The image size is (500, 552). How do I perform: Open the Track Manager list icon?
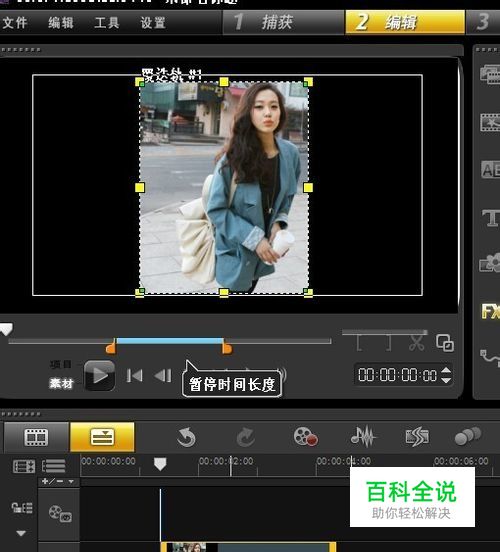tap(54, 466)
